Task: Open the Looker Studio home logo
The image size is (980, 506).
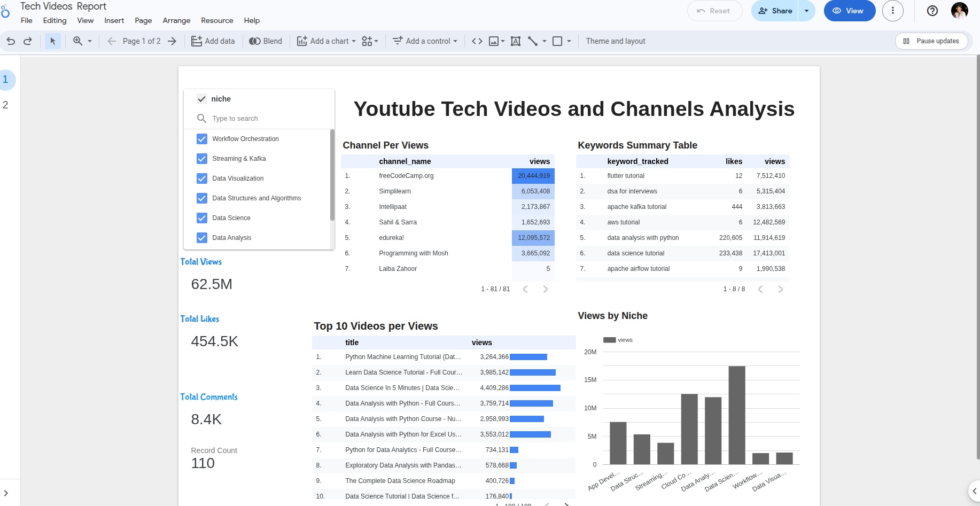Action: (x=5, y=11)
